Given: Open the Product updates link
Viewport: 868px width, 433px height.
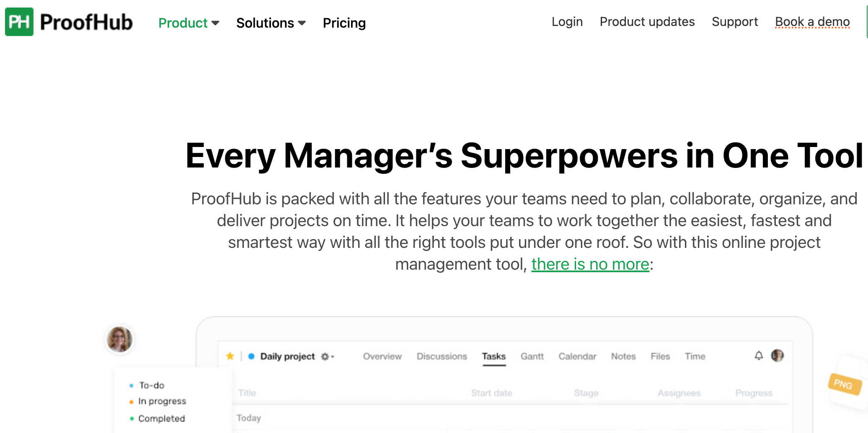Looking at the screenshot, I should click(x=647, y=22).
